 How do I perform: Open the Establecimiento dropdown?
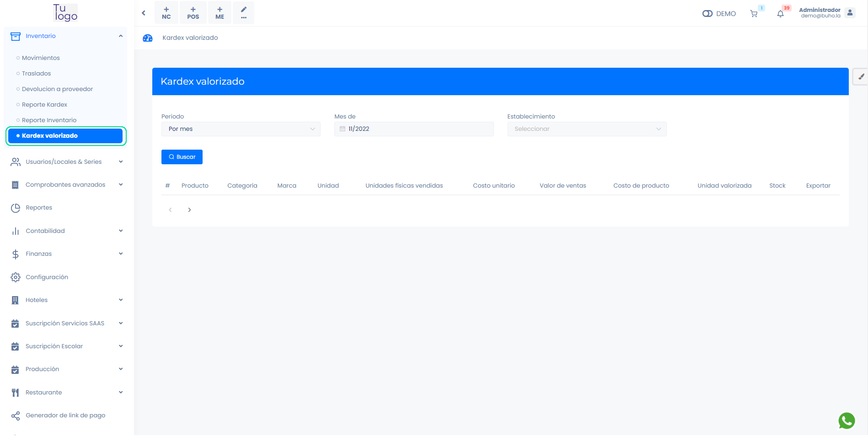586,129
